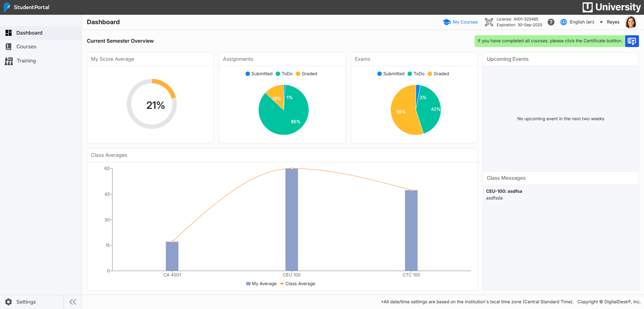The image size is (644, 309).
Task: Open the Certificate button in the green banner
Action: [632, 41]
